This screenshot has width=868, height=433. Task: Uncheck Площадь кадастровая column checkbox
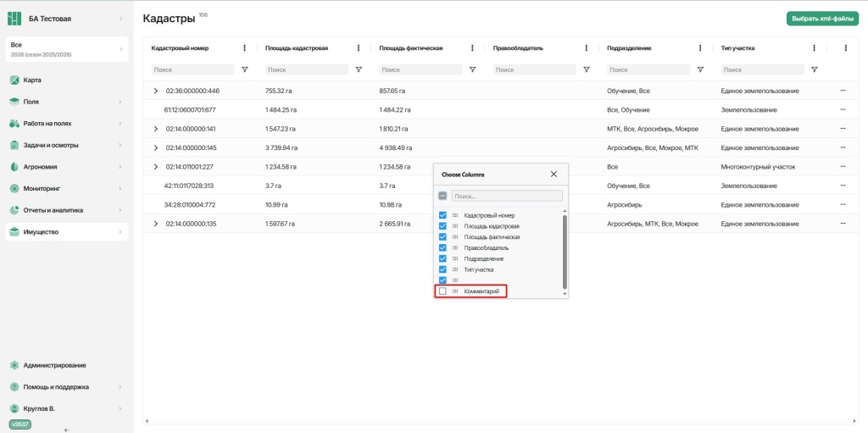[442, 226]
